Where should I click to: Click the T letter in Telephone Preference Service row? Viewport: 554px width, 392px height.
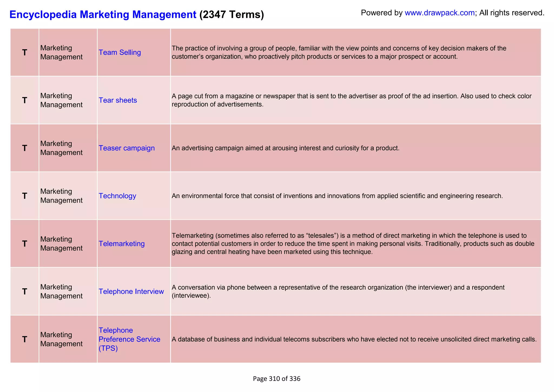[x=25, y=339]
